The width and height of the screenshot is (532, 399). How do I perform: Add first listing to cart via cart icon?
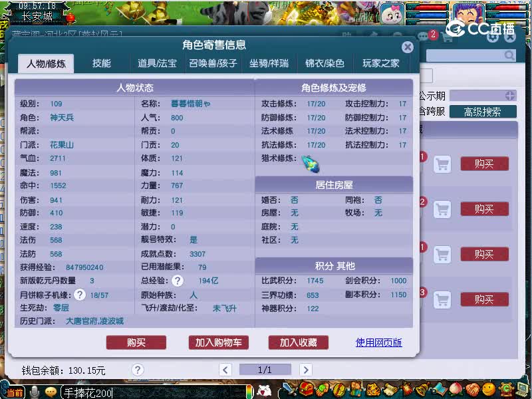442,164
